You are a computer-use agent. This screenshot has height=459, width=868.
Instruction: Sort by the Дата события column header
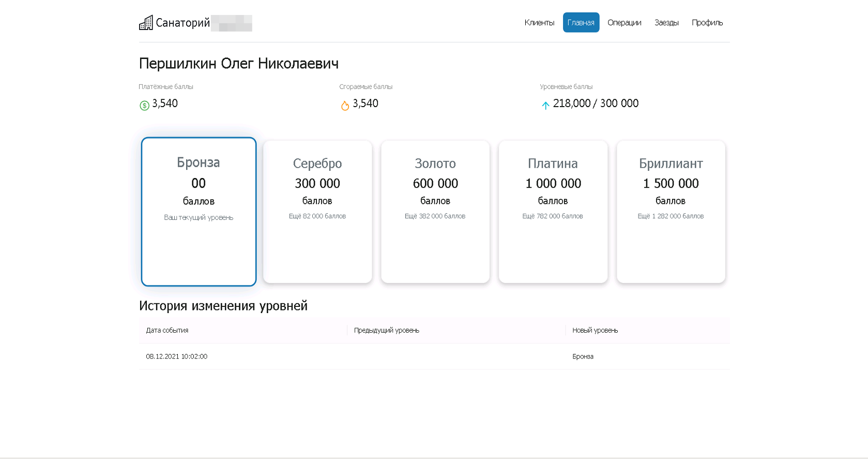click(x=167, y=330)
